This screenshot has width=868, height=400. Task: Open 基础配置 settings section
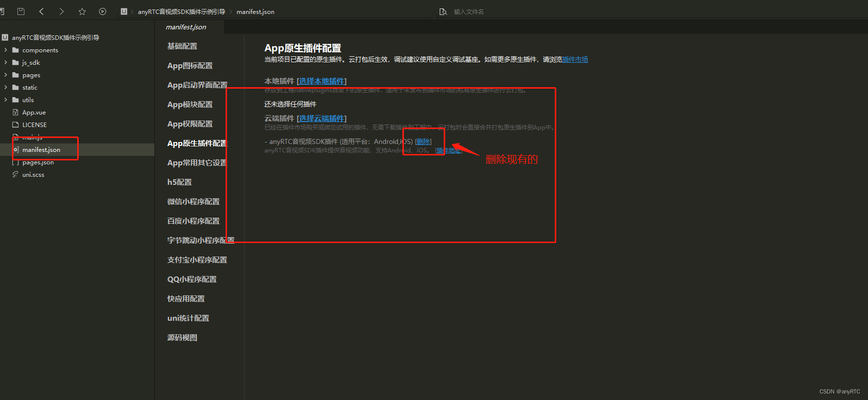(x=182, y=46)
